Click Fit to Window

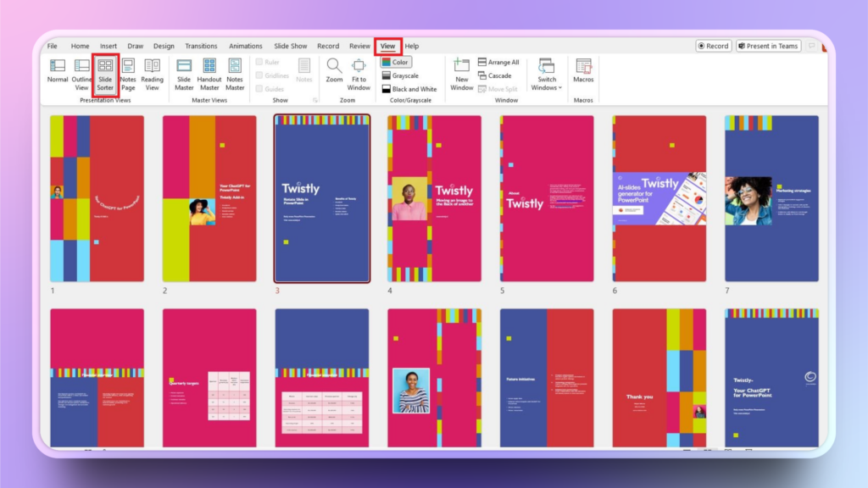[359, 74]
